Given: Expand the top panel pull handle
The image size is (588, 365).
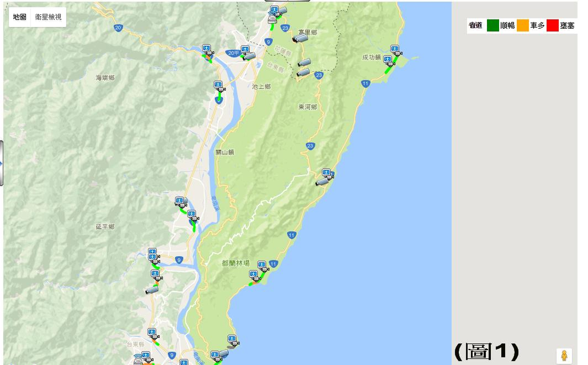Looking at the screenshot, I should pyautogui.click(x=287, y=1).
